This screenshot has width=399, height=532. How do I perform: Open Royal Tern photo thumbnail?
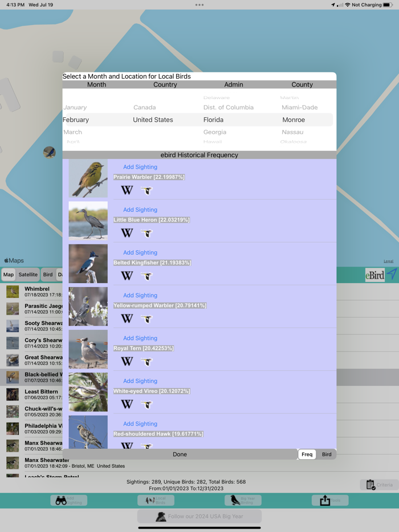88,349
